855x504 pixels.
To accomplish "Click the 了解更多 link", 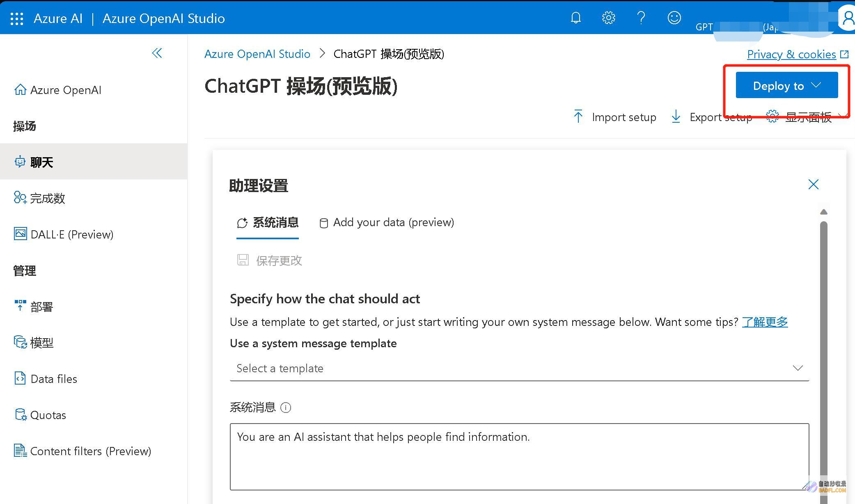I will tap(765, 322).
